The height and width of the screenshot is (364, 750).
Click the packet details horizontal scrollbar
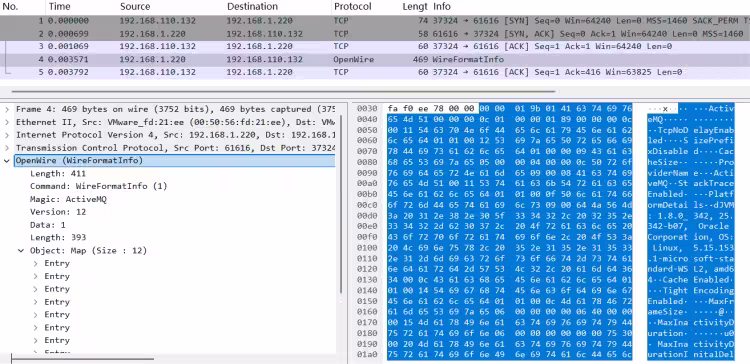(82, 358)
